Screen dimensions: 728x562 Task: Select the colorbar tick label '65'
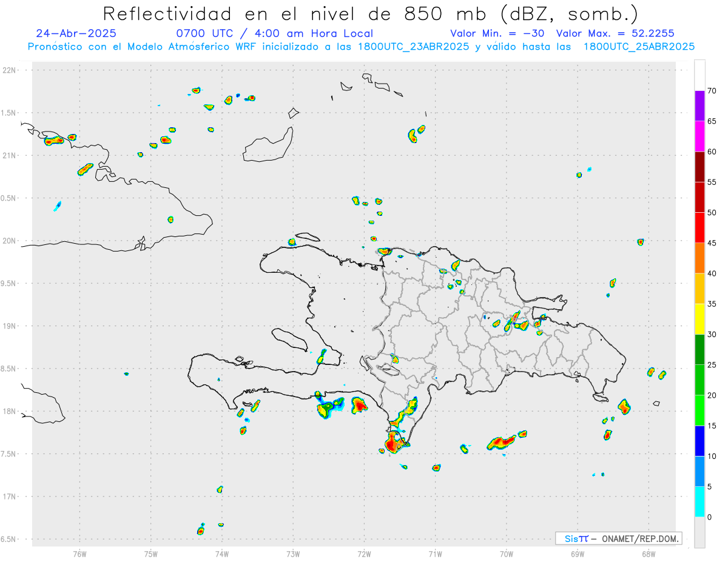pos(712,121)
